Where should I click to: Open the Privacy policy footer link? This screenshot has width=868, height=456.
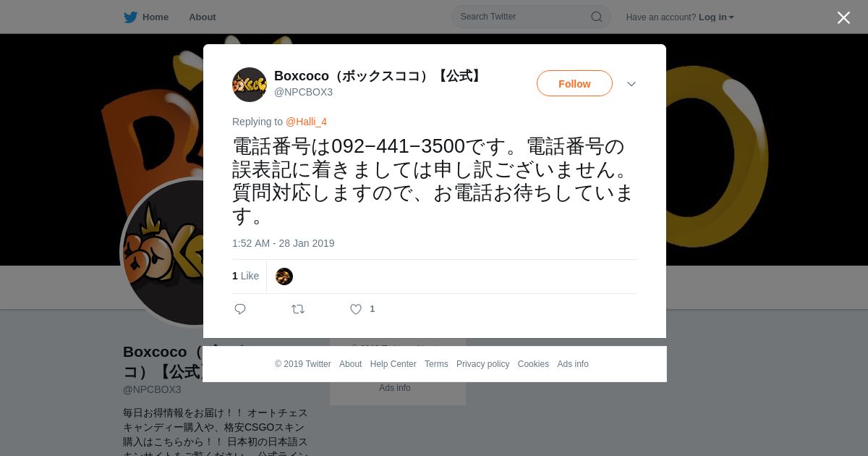coord(482,364)
